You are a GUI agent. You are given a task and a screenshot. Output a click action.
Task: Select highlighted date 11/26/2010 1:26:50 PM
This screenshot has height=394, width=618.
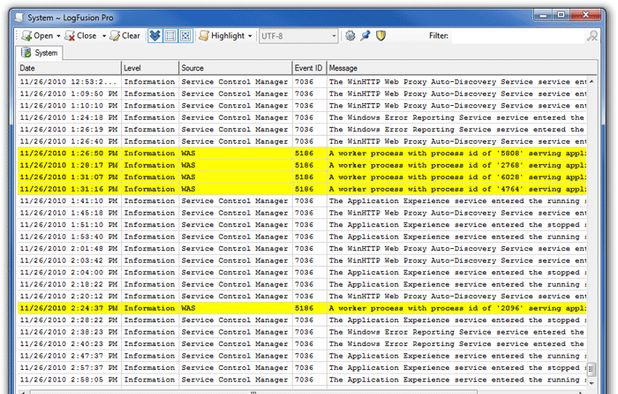(x=69, y=153)
